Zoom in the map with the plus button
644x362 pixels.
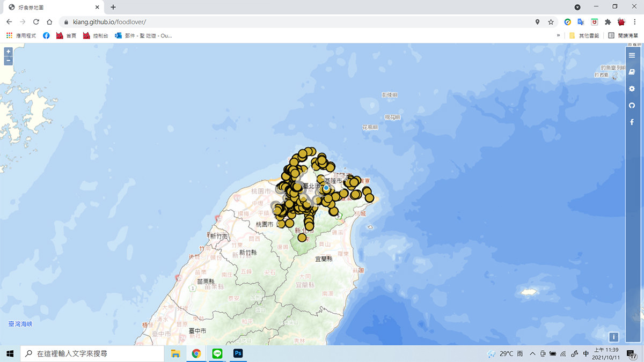click(8, 52)
